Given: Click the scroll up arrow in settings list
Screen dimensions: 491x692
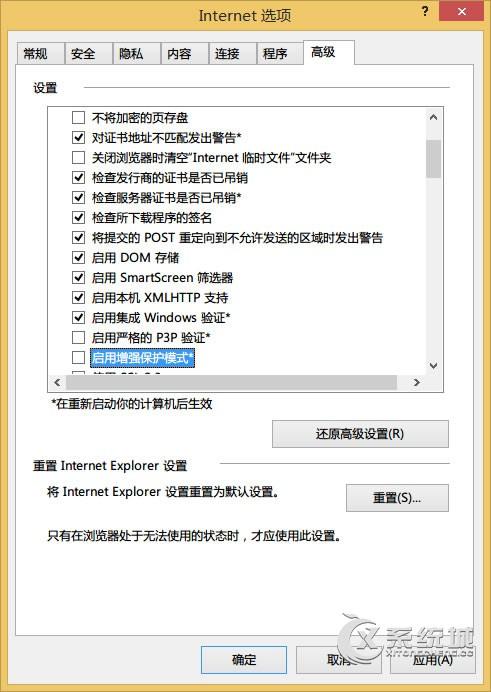Looking at the screenshot, I should click(x=433, y=117).
